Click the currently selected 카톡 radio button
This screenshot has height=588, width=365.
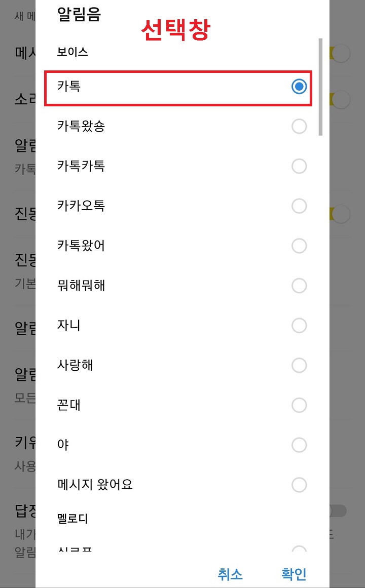coord(299,87)
